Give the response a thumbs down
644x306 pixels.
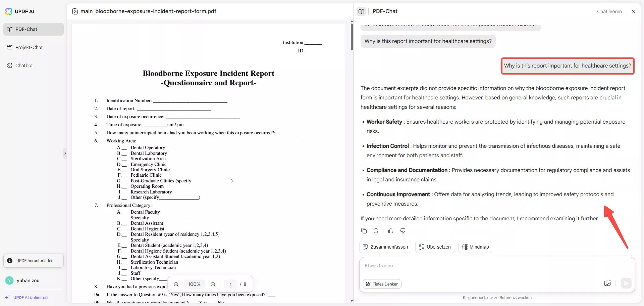point(403,231)
